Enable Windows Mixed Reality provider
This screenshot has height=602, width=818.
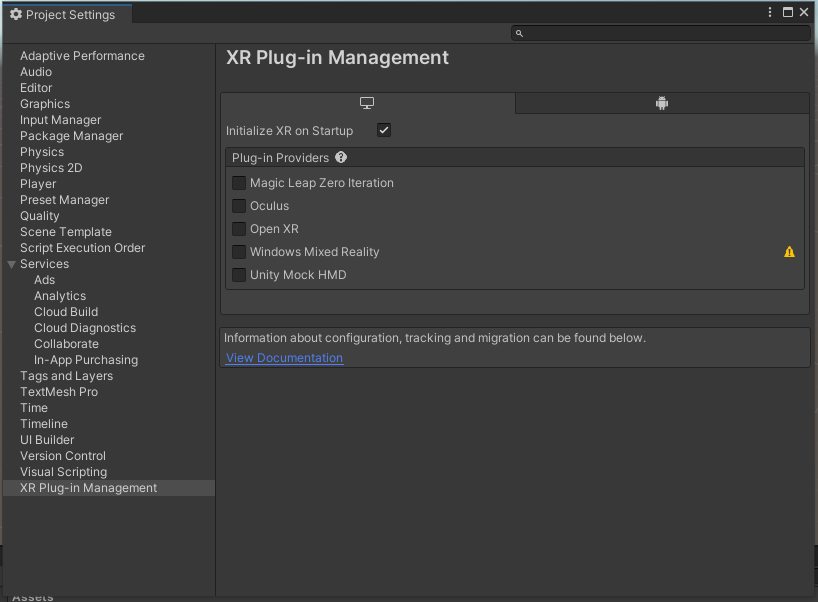point(239,252)
